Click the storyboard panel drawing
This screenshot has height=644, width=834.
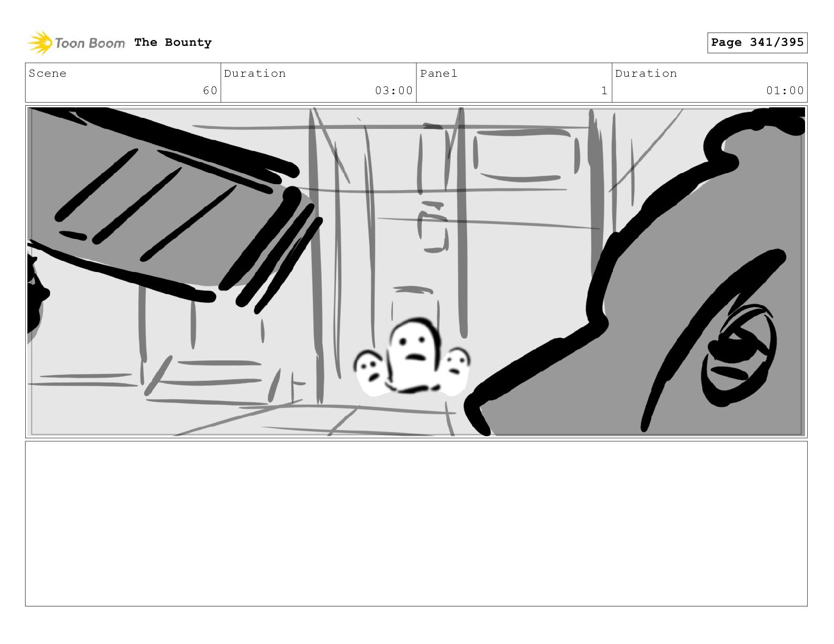416,271
